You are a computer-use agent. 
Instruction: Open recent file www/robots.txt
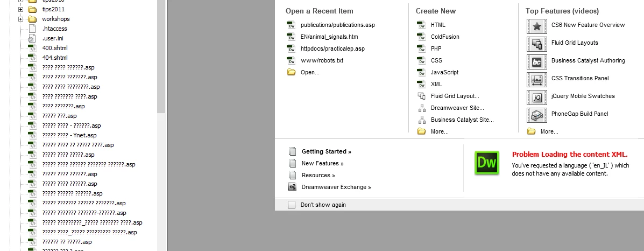[x=322, y=60]
